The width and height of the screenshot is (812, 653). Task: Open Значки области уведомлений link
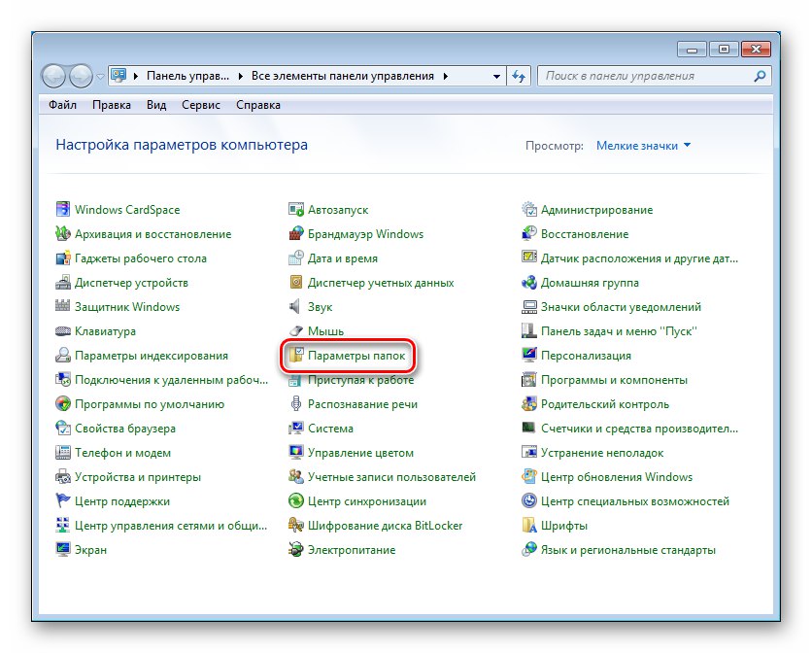click(621, 307)
